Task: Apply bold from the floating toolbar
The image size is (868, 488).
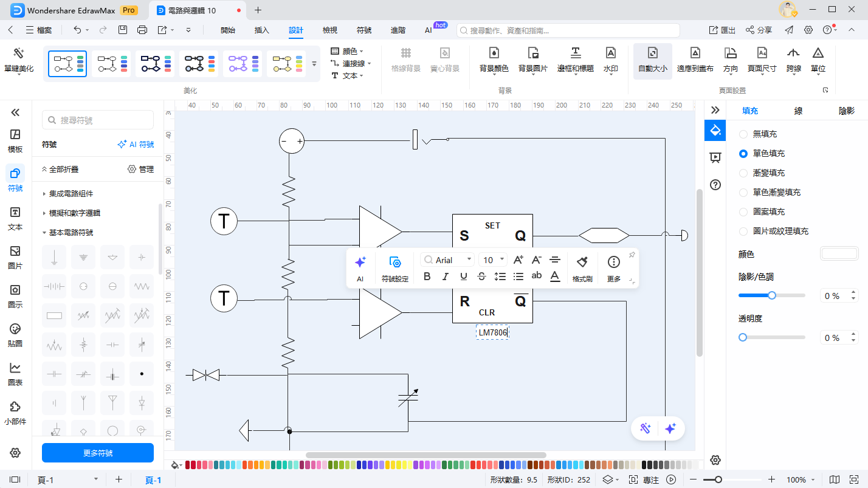Action: [427, 277]
